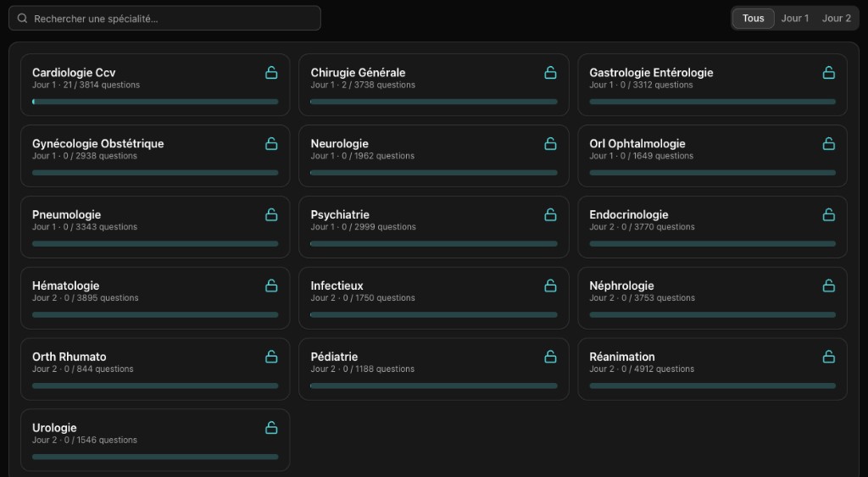Focus the Rechercher une spécialité search field
Image resolution: width=868 pixels, height=477 pixels.
pyautogui.click(x=164, y=19)
